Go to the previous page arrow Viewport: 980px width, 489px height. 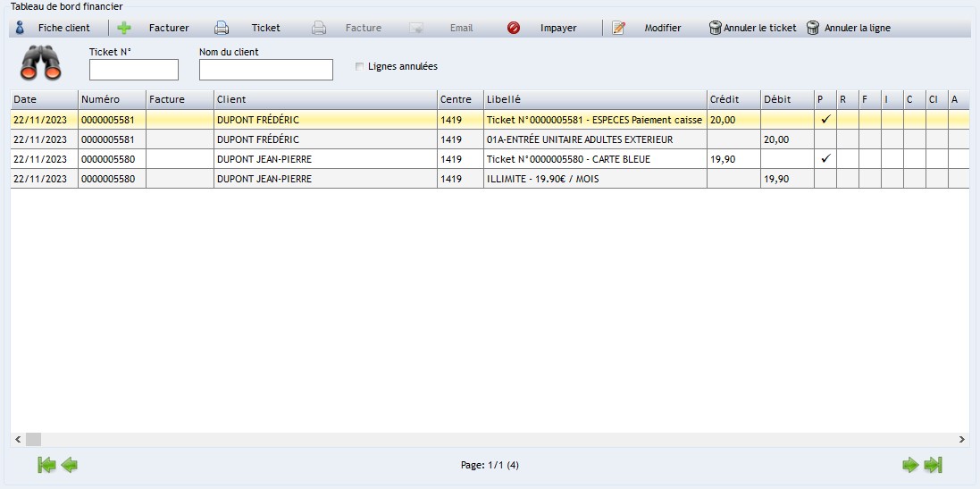click(69, 465)
